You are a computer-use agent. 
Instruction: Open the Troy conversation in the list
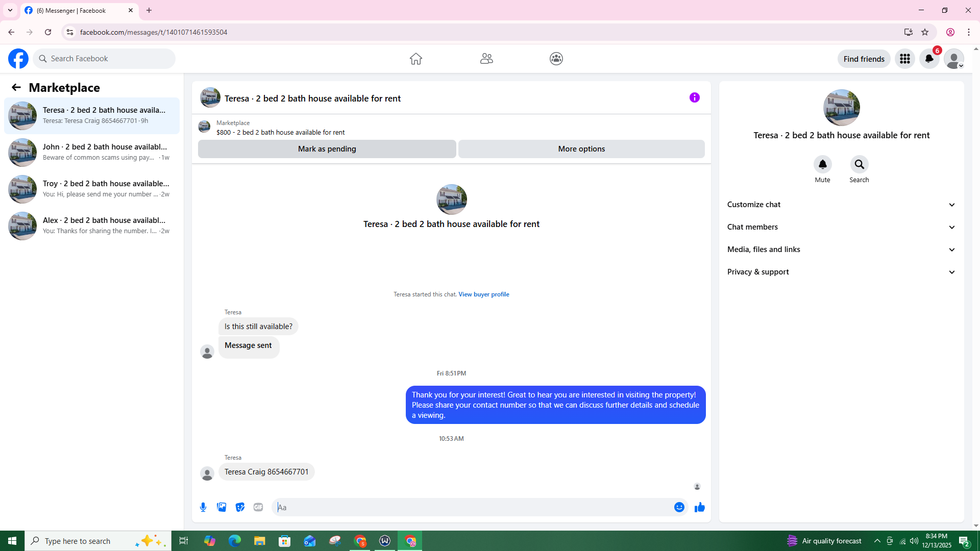(92, 189)
